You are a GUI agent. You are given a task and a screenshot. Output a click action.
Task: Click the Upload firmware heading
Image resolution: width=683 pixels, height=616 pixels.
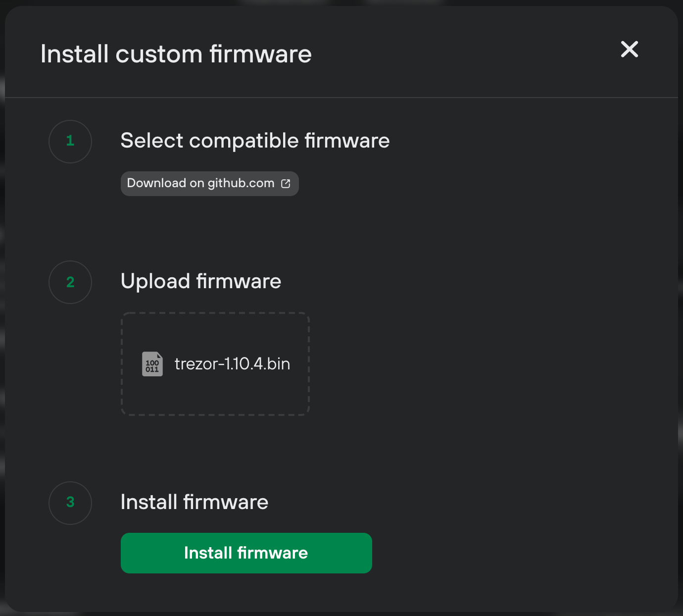(x=201, y=281)
